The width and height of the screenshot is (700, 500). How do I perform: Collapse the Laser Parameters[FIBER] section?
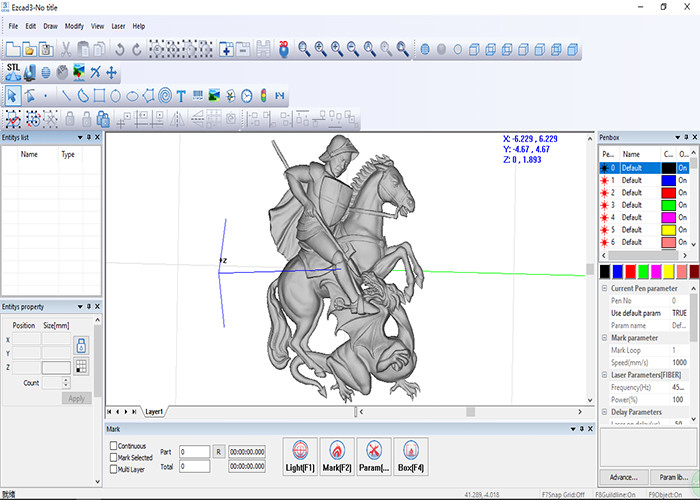[x=604, y=374]
